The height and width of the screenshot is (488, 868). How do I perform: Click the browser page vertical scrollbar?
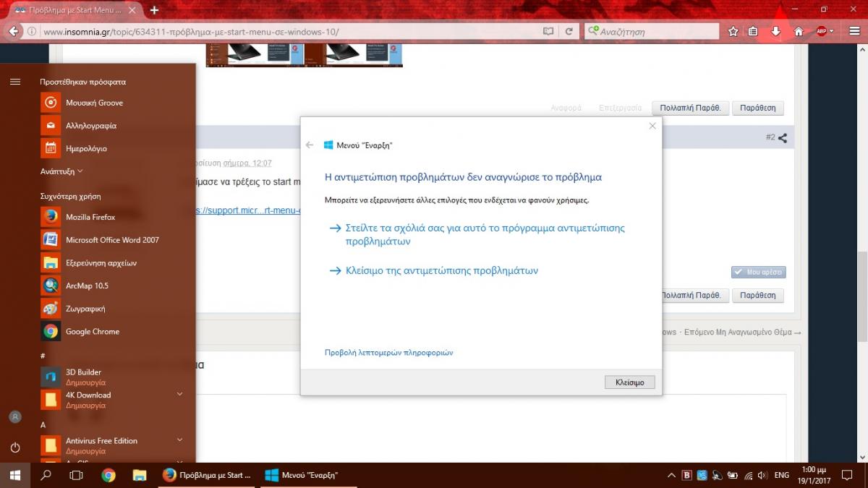pos(862,296)
